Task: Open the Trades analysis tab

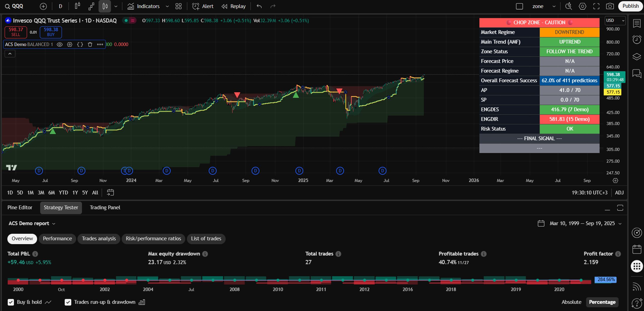Action: point(99,239)
